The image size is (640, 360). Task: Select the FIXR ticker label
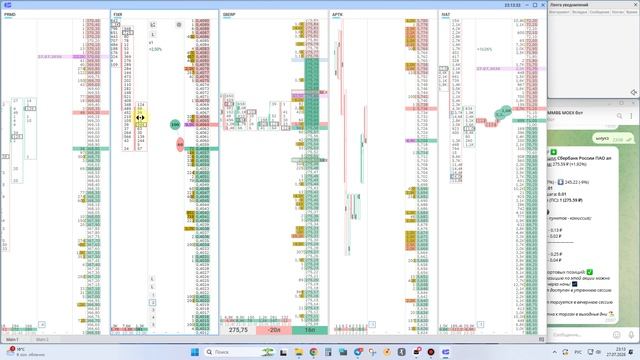point(118,15)
